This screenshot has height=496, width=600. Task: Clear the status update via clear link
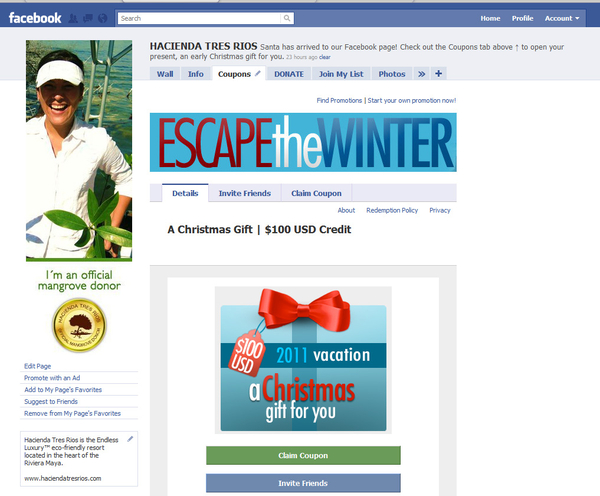324,57
